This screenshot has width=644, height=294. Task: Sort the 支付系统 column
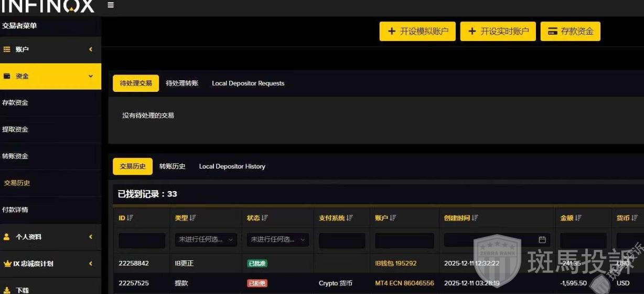point(349,218)
